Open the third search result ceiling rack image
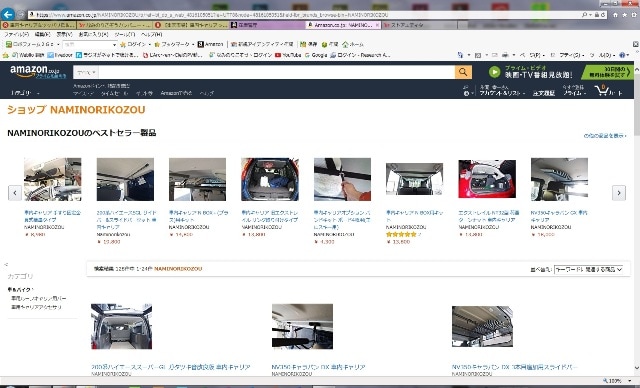The width and height of the screenshot is (640, 388). pos(482,326)
